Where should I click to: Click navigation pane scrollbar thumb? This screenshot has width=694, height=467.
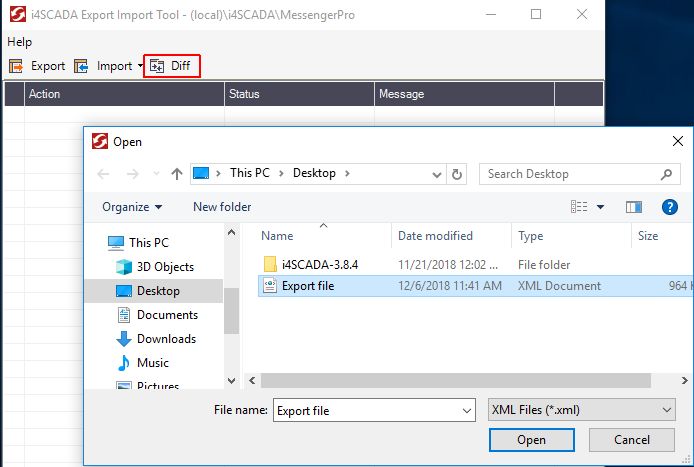(231, 311)
